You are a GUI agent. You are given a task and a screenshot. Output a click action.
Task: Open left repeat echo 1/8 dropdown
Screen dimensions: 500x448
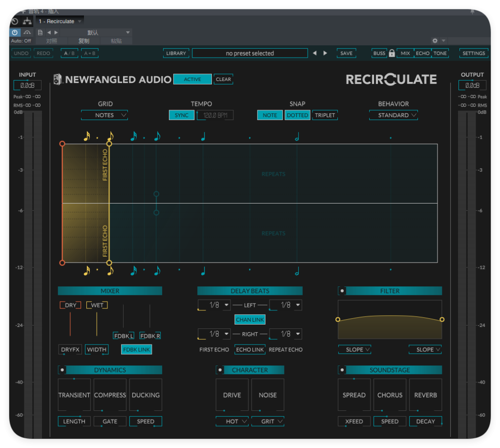pyautogui.click(x=286, y=305)
